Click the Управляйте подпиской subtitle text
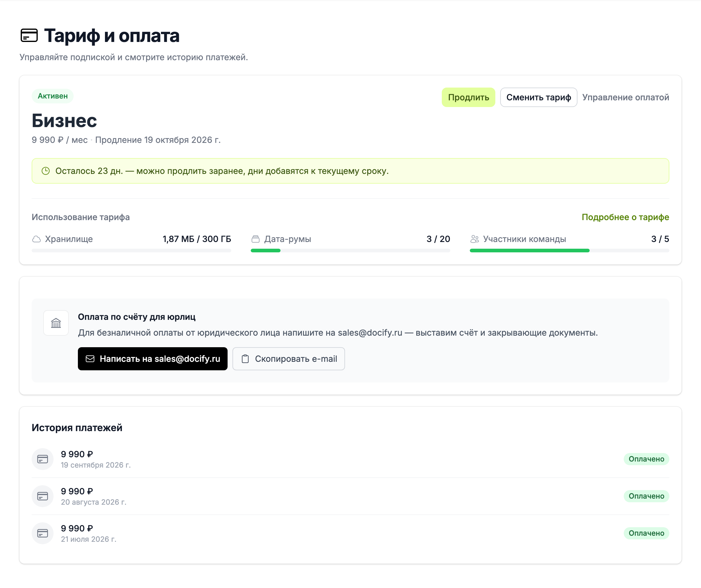The width and height of the screenshot is (701, 588). point(134,57)
